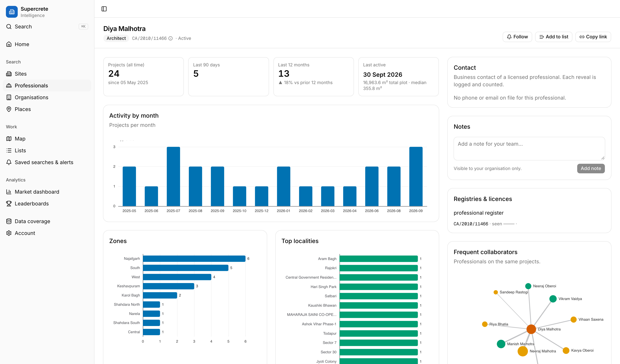Click the Map icon in sidebar

[9, 139]
